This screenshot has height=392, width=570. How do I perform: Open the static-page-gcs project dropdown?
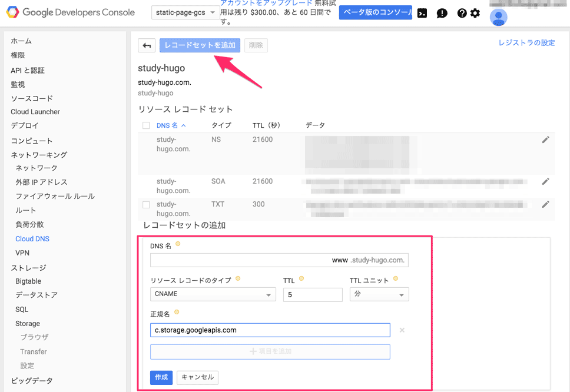[185, 12]
